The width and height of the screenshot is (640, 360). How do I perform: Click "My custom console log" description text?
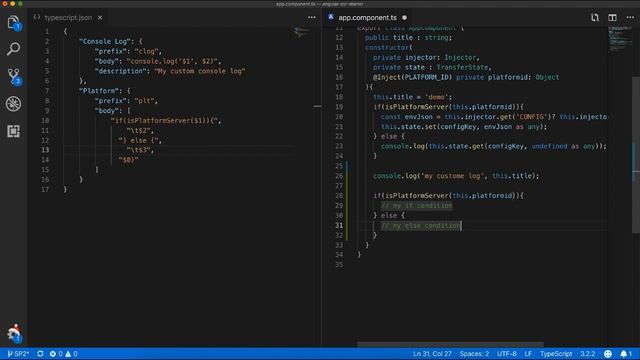(200, 71)
